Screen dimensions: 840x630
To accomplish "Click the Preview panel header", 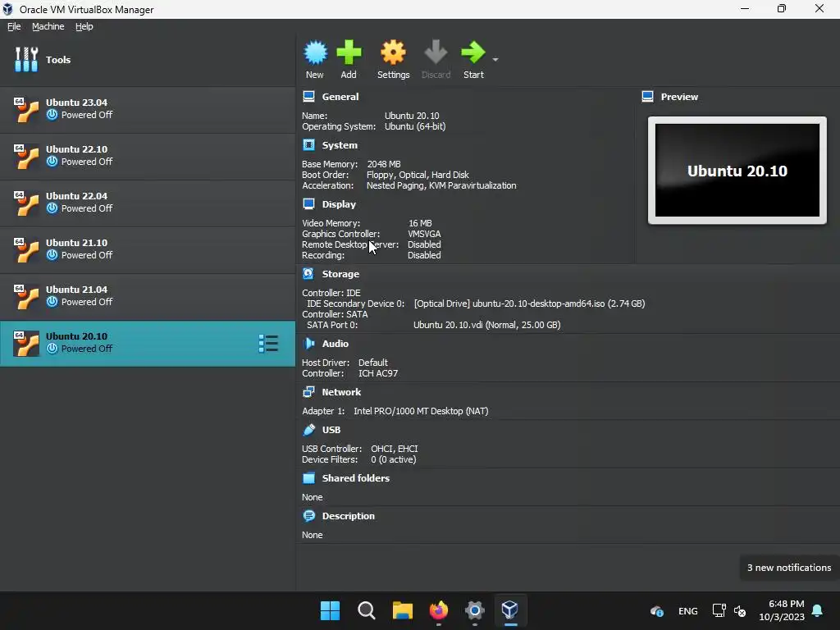I will [679, 97].
